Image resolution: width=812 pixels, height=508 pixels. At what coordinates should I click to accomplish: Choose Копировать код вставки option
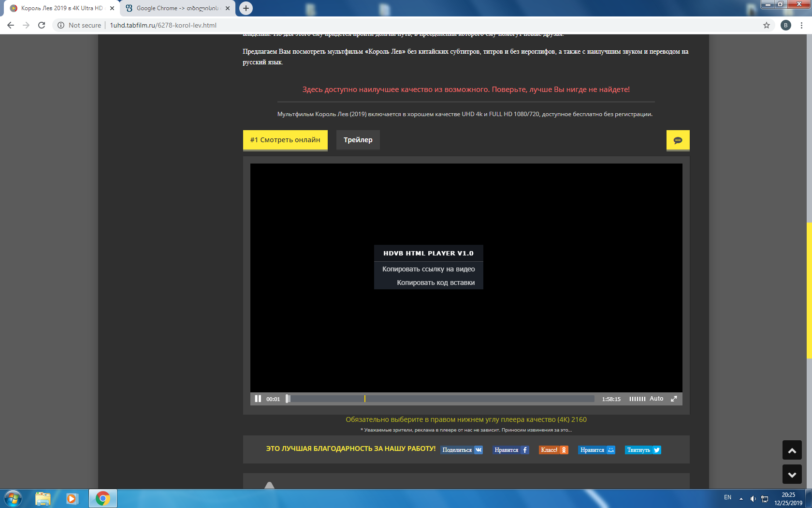point(435,283)
